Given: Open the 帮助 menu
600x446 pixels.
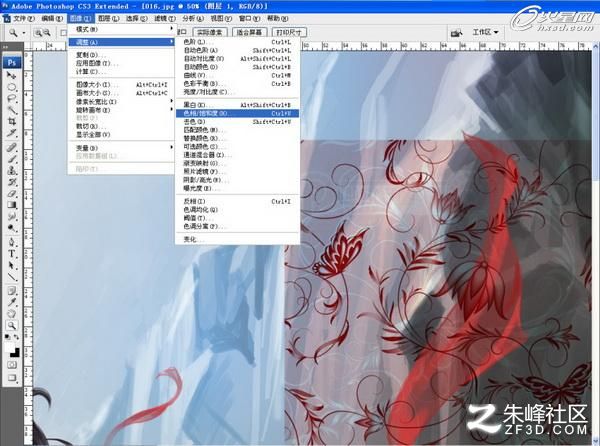Looking at the screenshot, I should (x=277, y=18).
